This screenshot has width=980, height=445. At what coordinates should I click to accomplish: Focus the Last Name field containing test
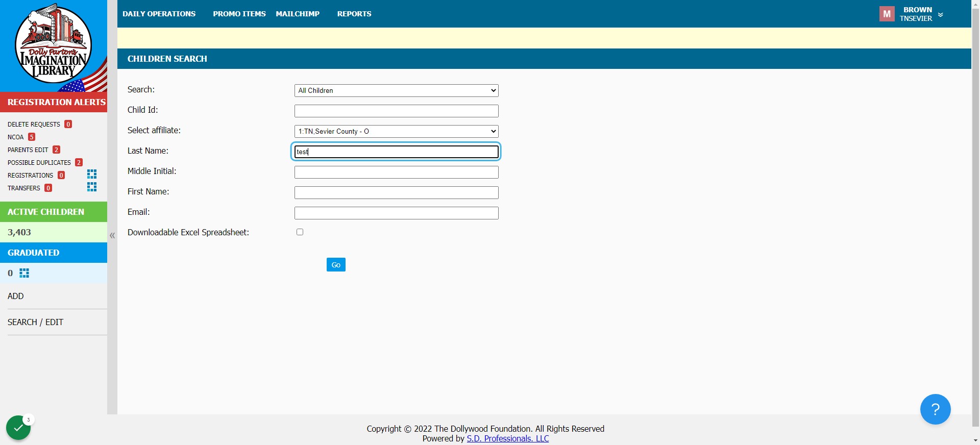tap(397, 152)
